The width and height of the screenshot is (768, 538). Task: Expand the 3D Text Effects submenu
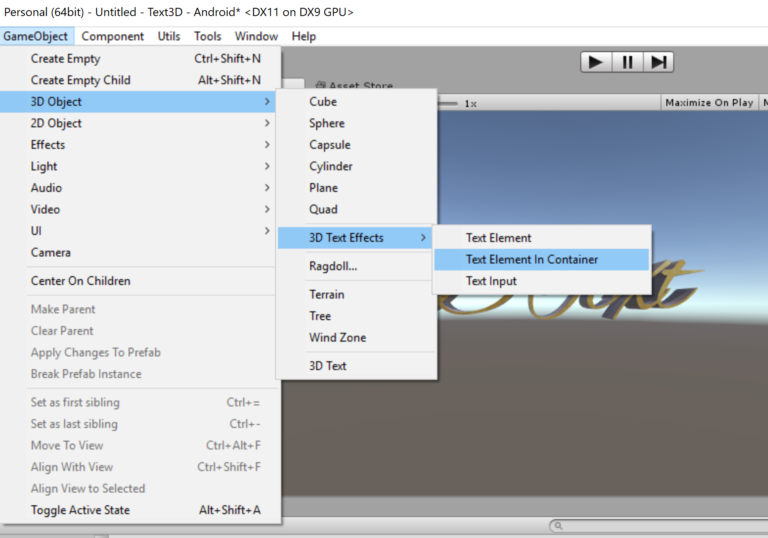(355, 238)
